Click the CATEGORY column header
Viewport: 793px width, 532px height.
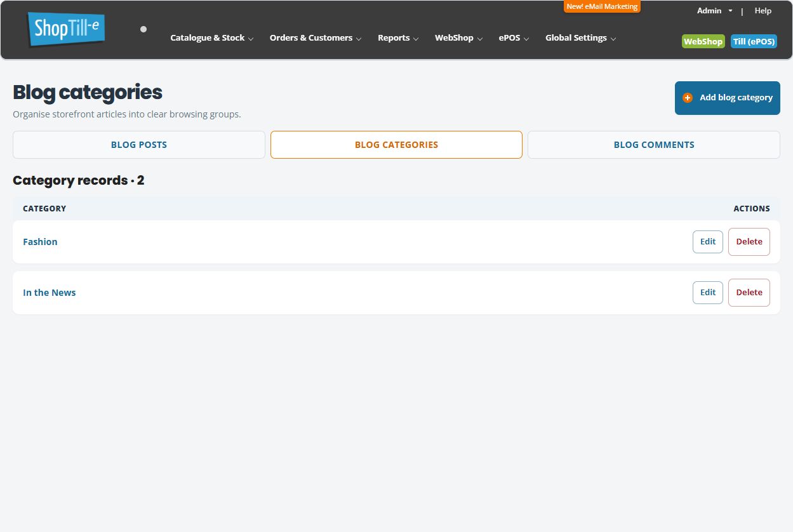pyautogui.click(x=44, y=208)
